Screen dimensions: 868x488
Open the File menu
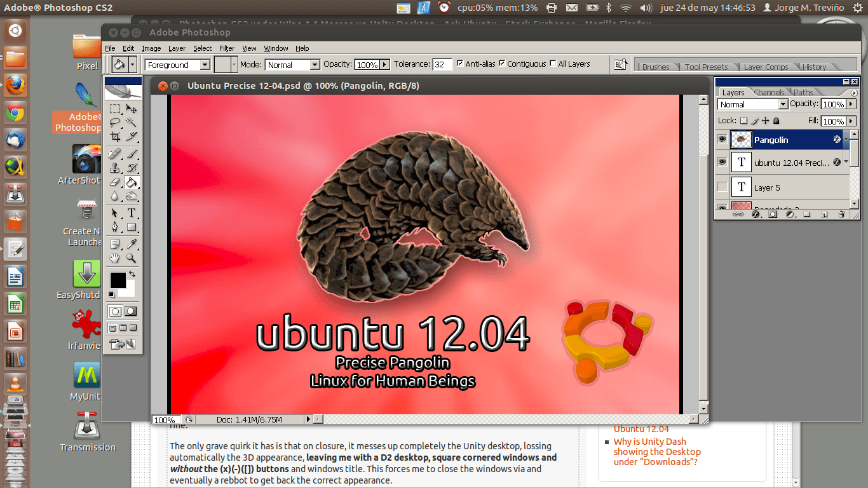110,48
